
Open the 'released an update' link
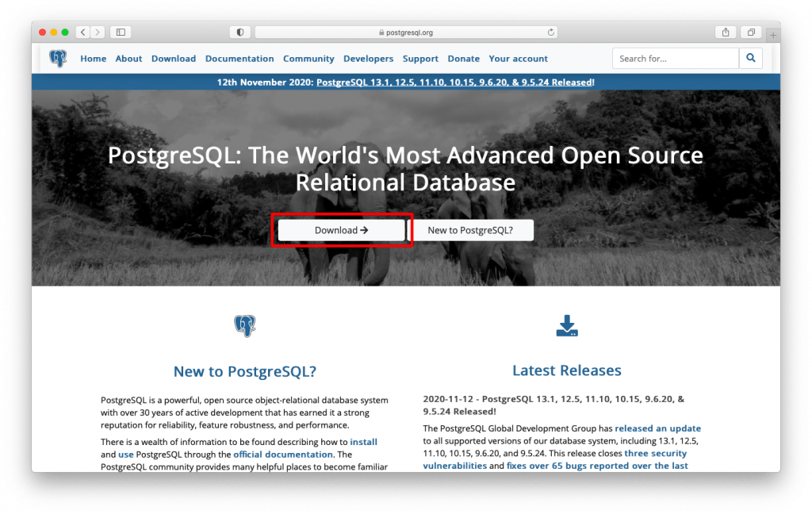[657, 428]
